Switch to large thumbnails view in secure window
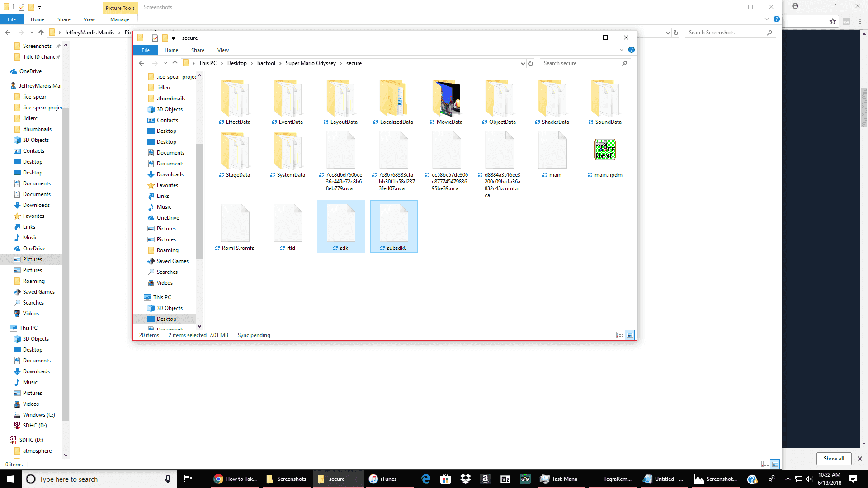 coord(629,335)
